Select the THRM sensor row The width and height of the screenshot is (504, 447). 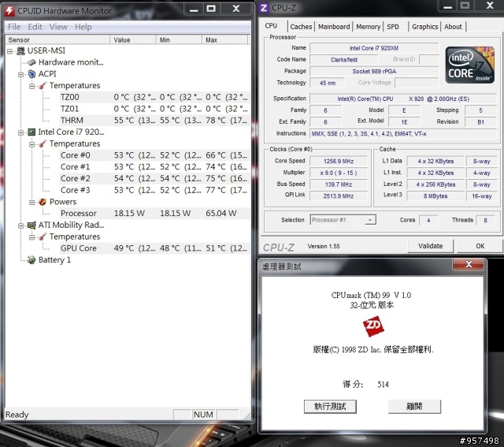[x=154, y=121]
